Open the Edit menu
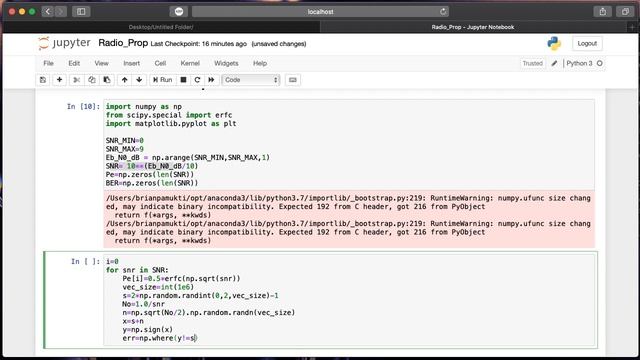This screenshot has height=360, width=640. pos(74,63)
